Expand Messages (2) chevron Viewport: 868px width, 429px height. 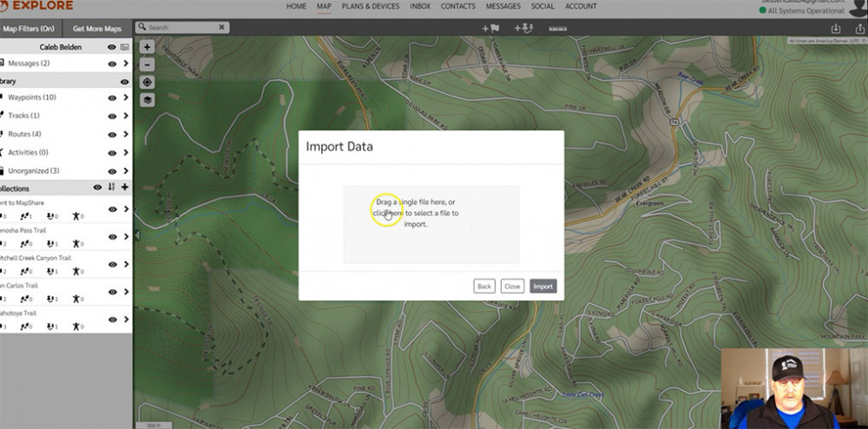(126, 63)
